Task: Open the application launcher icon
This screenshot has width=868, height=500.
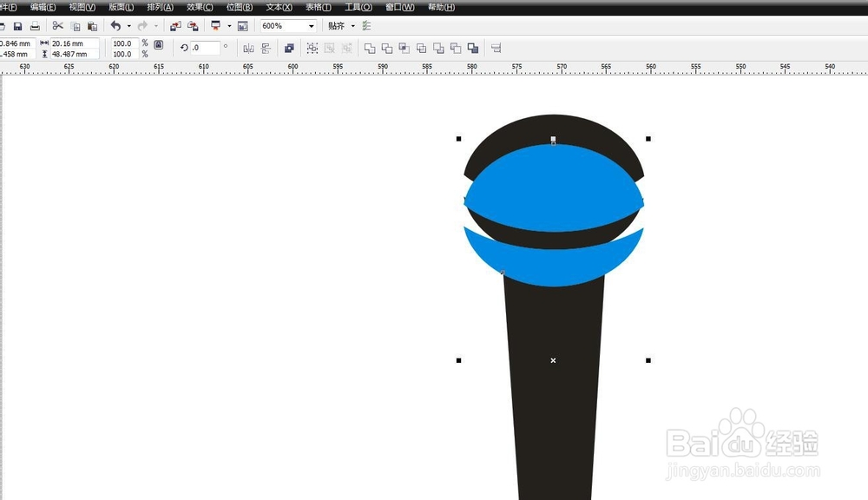Action: click(216, 25)
